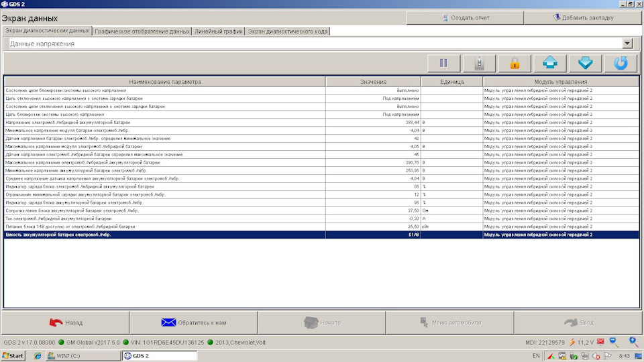Click the network computers tray icon
Image resolution: width=644 pixels, height=362 pixels.
click(x=585, y=356)
